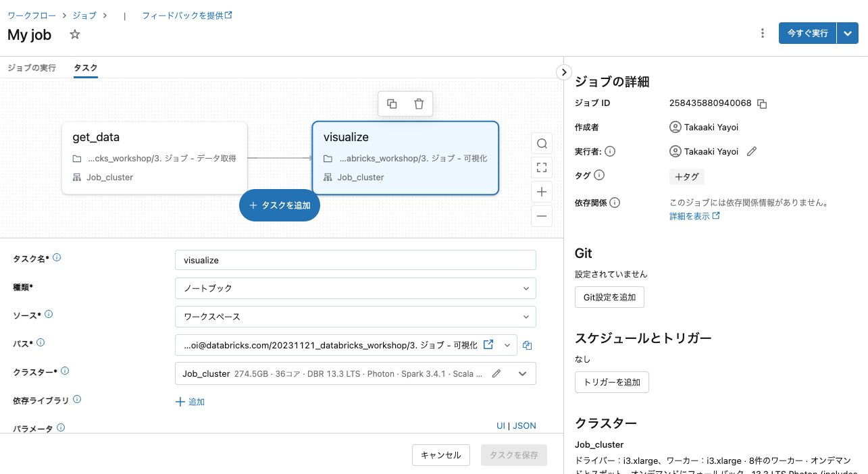Delete the visualize task with trash icon

[419, 104]
